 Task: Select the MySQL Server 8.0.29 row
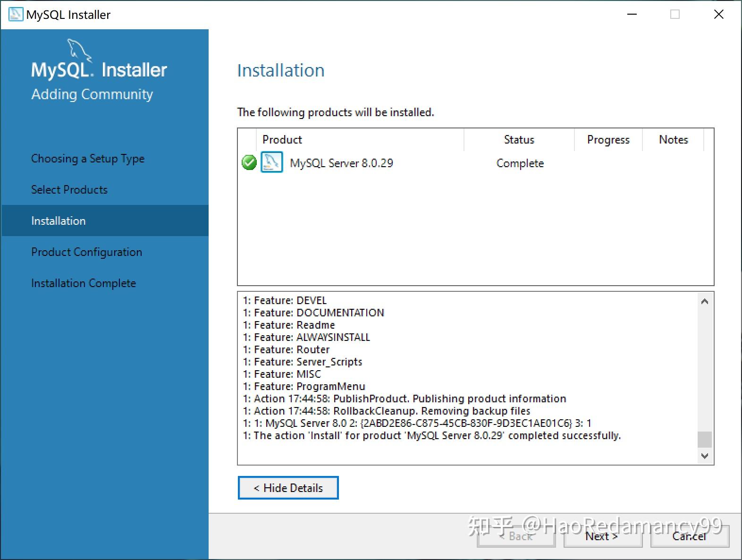coord(475,163)
